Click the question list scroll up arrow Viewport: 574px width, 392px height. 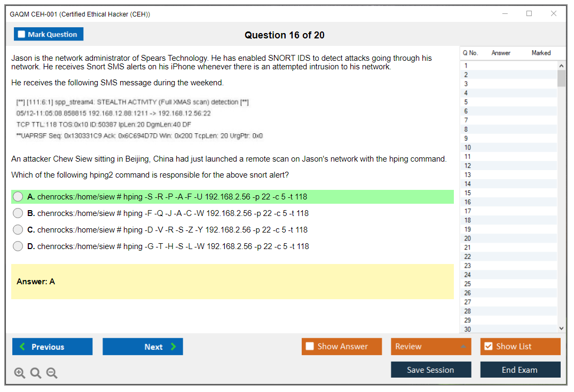(x=561, y=66)
